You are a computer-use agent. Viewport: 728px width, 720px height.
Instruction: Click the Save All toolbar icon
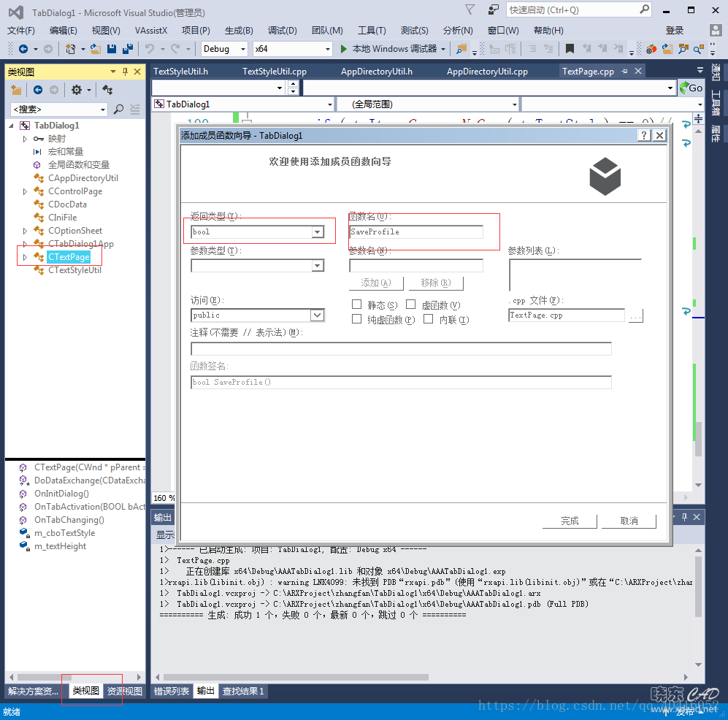pyautogui.click(x=127, y=49)
